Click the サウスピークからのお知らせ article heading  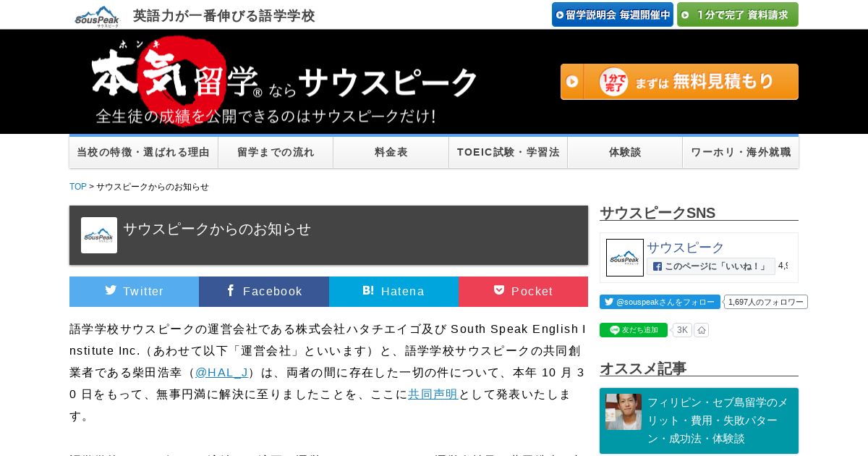point(217,229)
